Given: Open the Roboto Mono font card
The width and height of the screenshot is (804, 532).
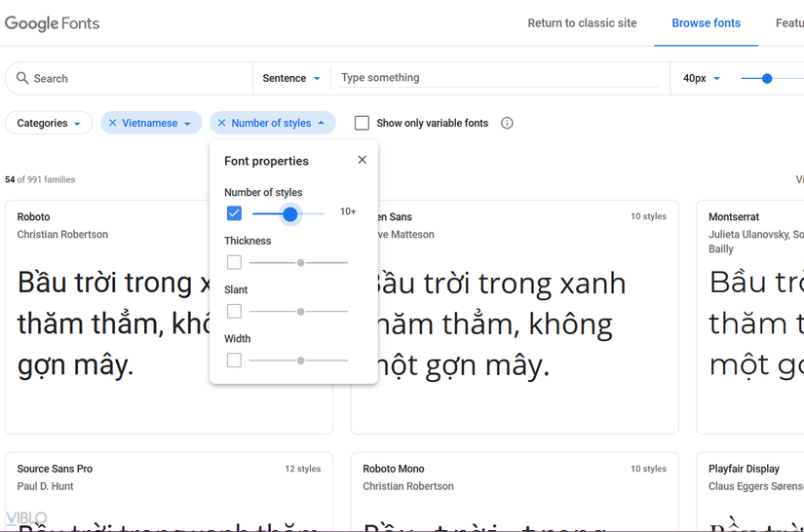Looking at the screenshot, I should click(515, 492).
